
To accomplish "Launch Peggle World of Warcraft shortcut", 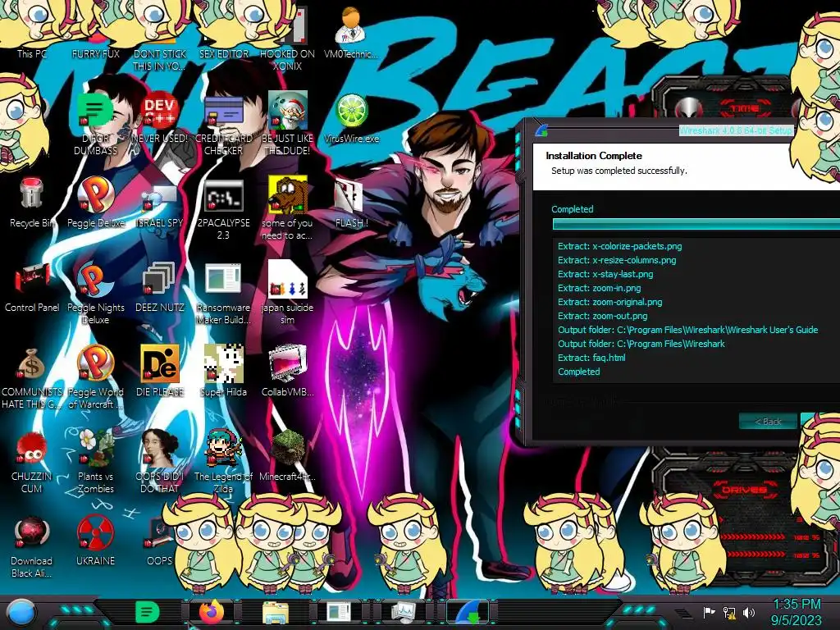I will 96,377.
